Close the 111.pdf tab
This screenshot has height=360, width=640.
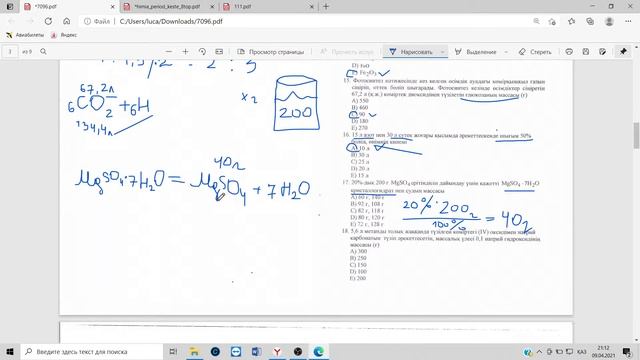311,7
